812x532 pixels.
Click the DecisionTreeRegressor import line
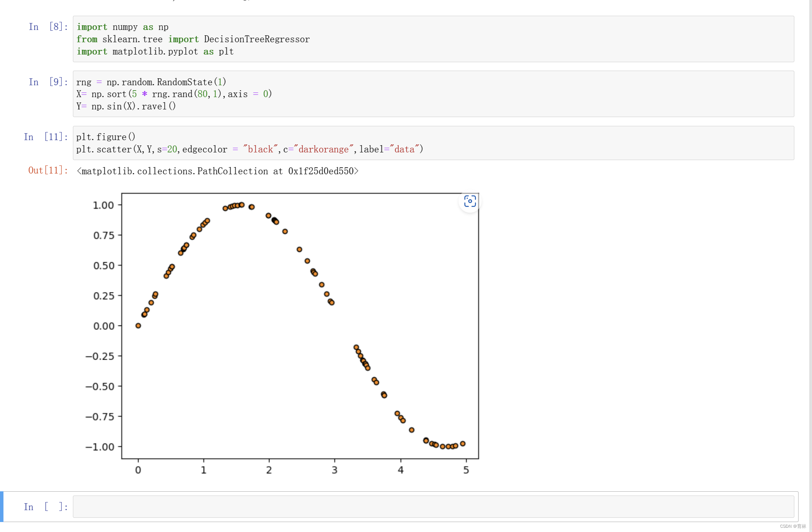pos(193,39)
